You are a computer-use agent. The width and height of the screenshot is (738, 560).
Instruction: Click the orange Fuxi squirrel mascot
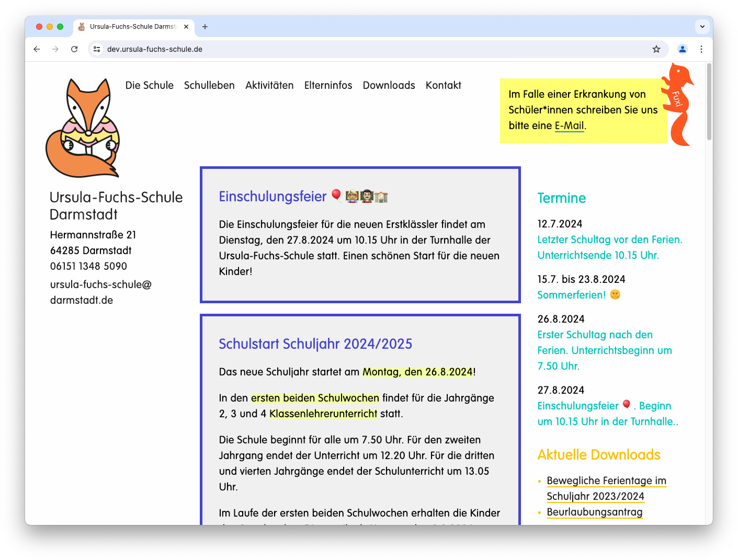coord(678,105)
